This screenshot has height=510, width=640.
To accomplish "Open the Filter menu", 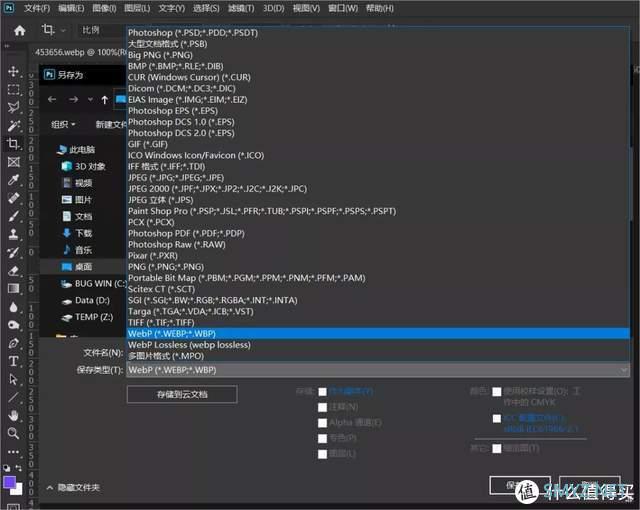I will (241, 8).
